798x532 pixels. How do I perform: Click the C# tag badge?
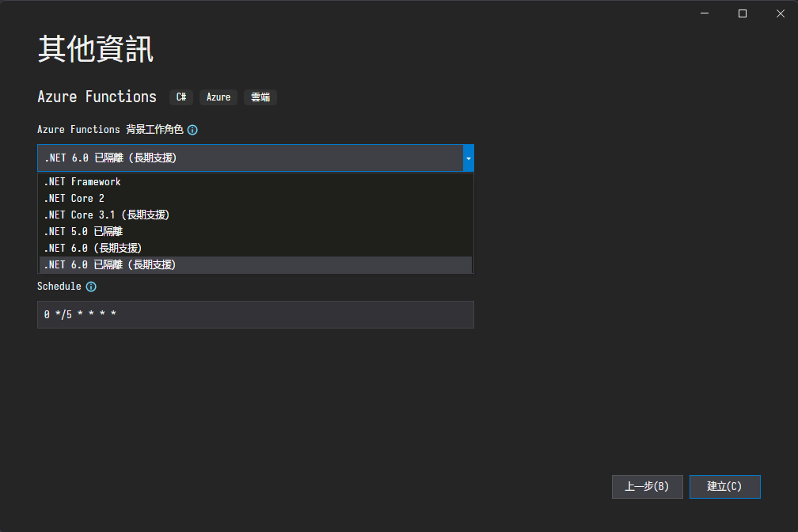click(x=181, y=97)
